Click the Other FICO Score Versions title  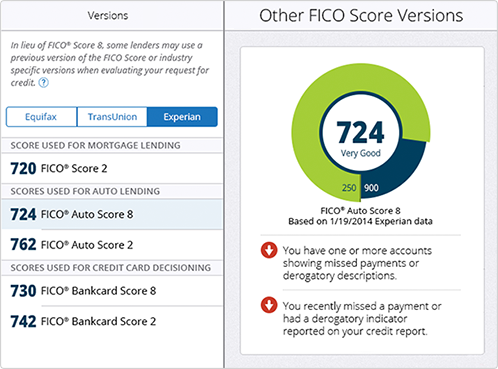[x=361, y=16]
